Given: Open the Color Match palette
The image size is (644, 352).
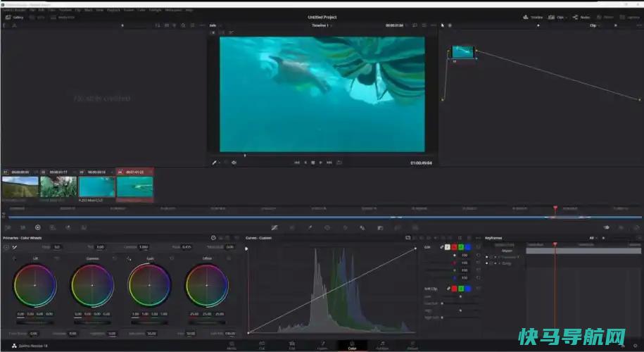Looking at the screenshot, I should (x=23, y=227).
